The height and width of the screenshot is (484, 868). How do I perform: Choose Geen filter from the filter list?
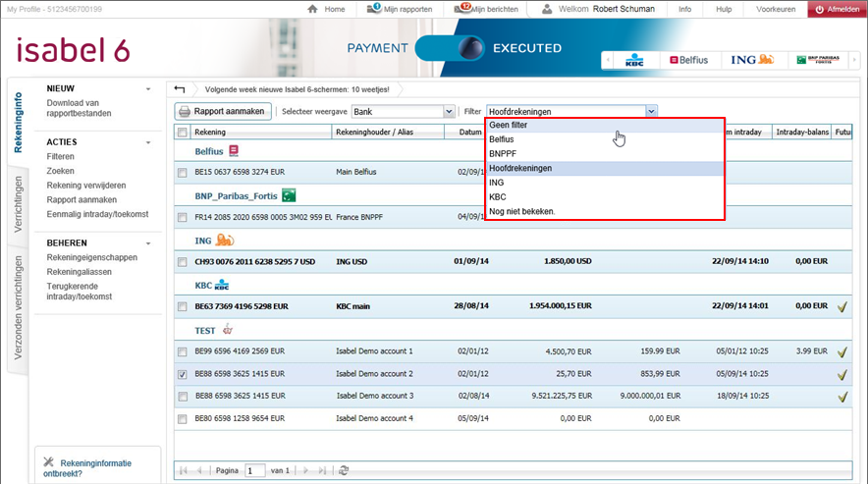click(508, 126)
